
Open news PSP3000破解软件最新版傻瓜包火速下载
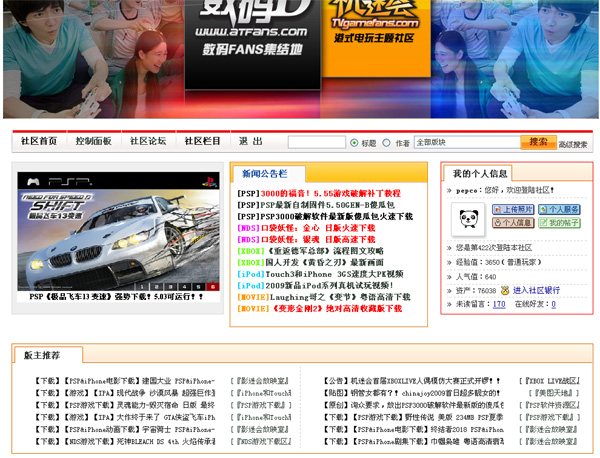[337, 217]
